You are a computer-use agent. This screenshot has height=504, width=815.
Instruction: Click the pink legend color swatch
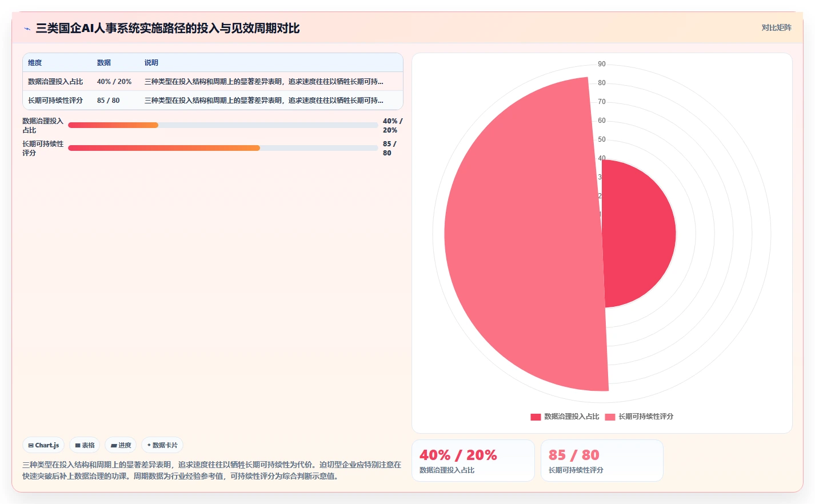pos(610,417)
